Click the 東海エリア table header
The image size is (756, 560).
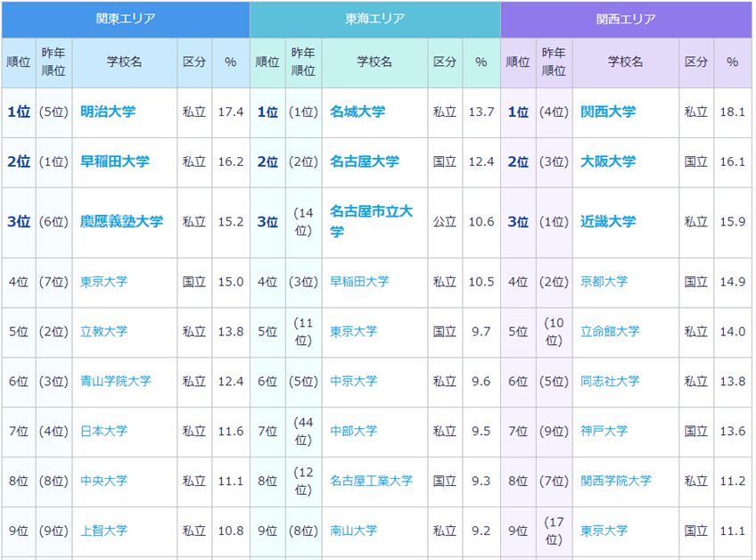375,20
